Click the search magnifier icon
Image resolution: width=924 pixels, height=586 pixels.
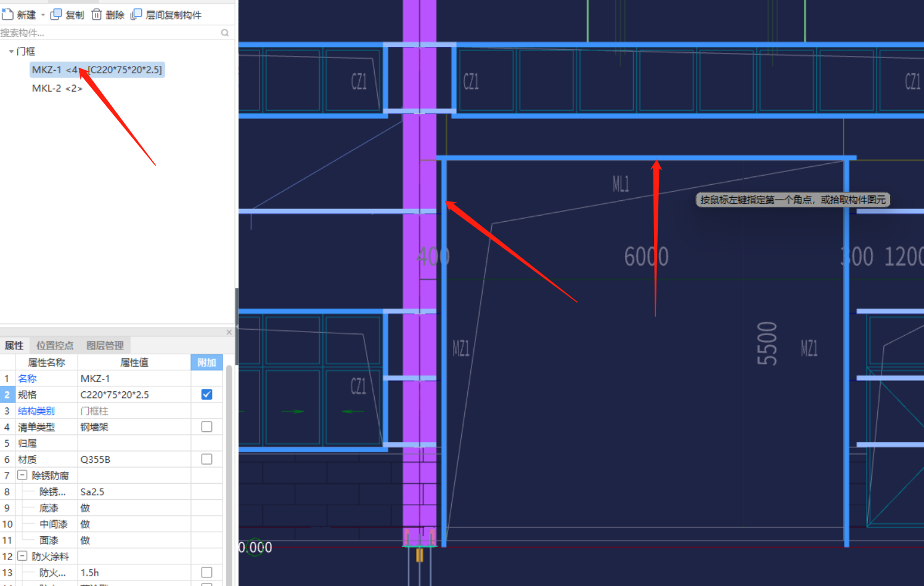[x=225, y=33]
